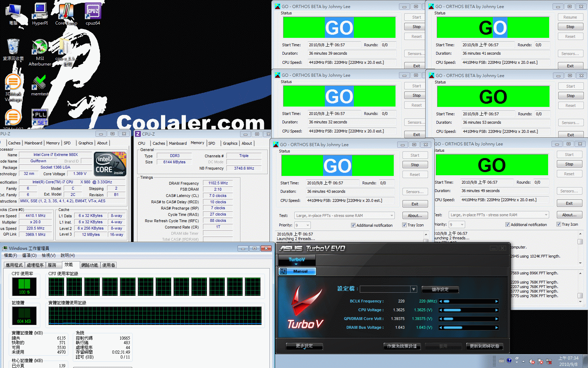Click About... in the 43-seconds ORTHOS window

tap(415, 216)
